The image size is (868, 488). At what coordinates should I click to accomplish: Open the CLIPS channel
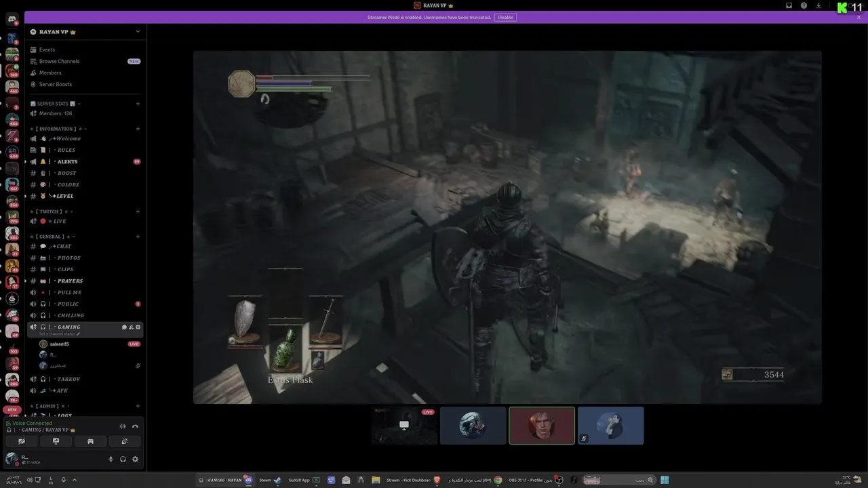pyautogui.click(x=85, y=269)
